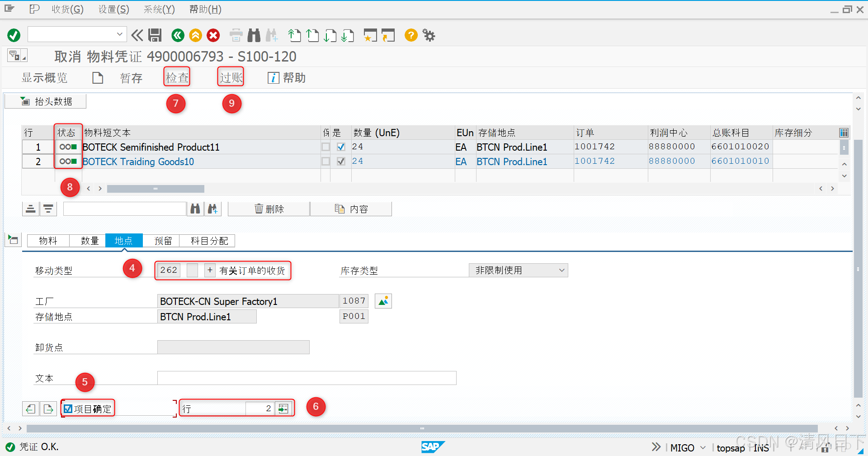The width and height of the screenshot is (868, 456).
Task: Click the green Back arrow icon
Action: (178, 35)
